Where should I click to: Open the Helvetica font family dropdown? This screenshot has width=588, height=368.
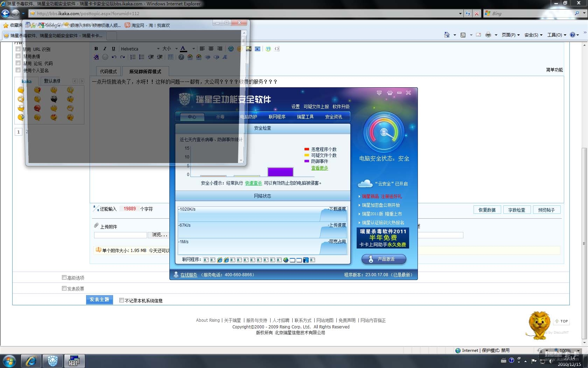pos(140,49)
